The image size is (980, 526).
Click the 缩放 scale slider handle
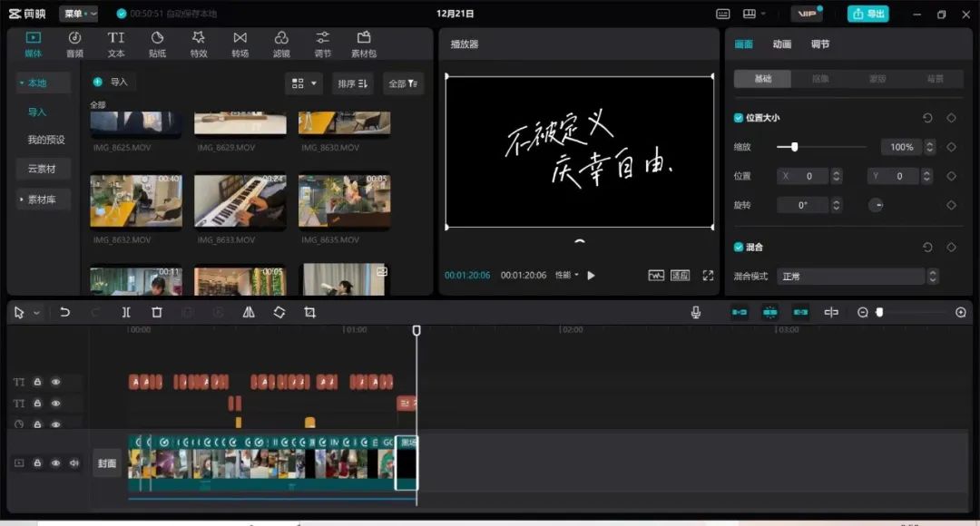tap(794, 146)
